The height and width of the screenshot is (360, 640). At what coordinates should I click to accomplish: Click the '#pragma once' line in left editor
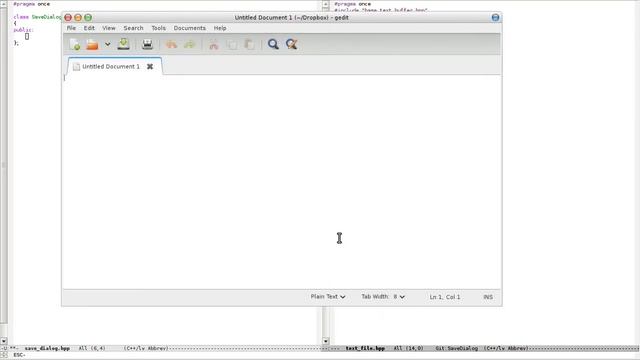coord(31,4)
